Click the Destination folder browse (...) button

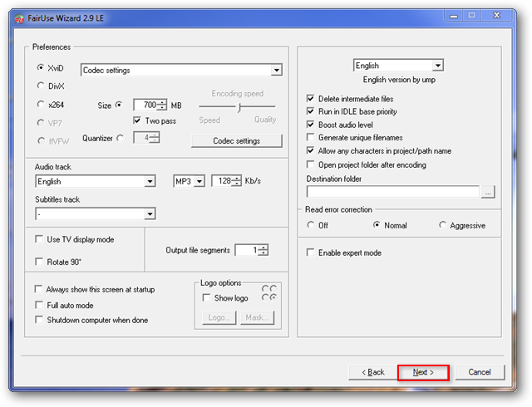[x=488, y=192]
